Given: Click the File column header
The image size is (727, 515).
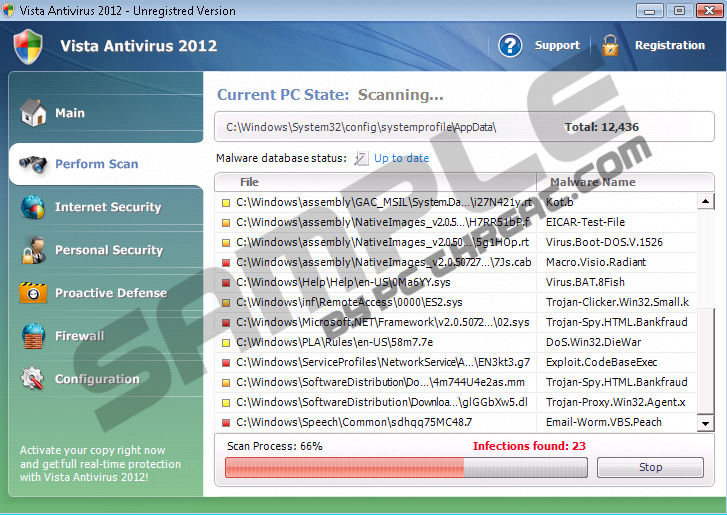Looking at the screenshot, I should coord(376,182).
